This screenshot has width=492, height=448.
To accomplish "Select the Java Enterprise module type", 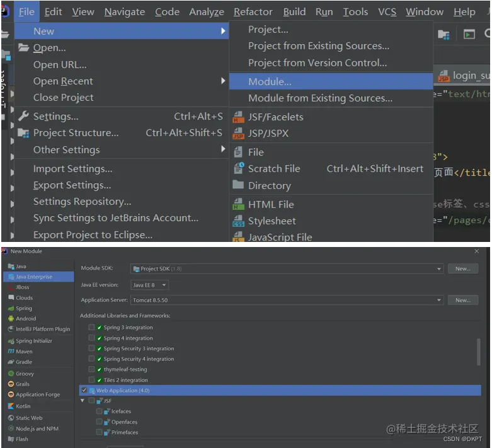I will [x=38, y=277].
